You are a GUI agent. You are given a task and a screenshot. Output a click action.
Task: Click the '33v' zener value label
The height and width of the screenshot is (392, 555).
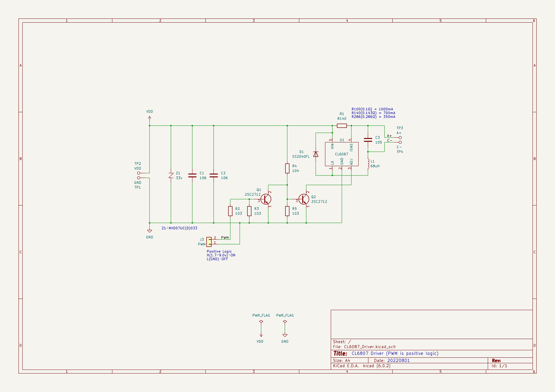[x=179, y=178]
